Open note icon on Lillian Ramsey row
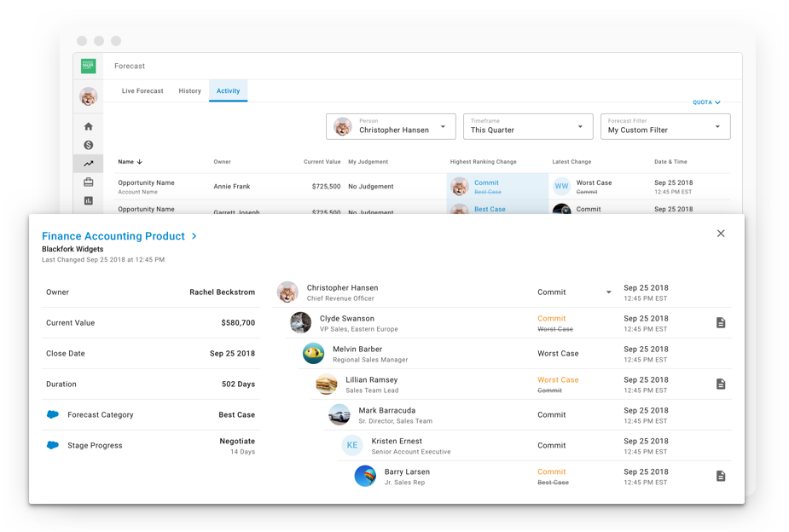The width and height of the screenshot is (789, 532). [x=721, y=385]
